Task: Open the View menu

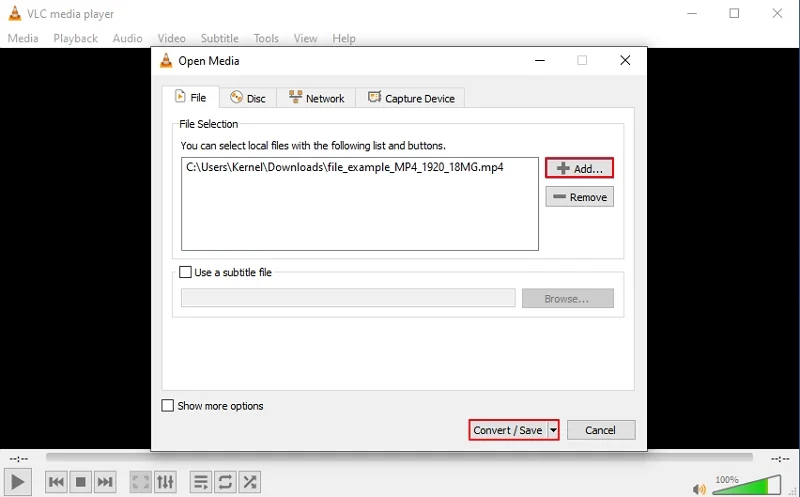Action: point(306,38)
